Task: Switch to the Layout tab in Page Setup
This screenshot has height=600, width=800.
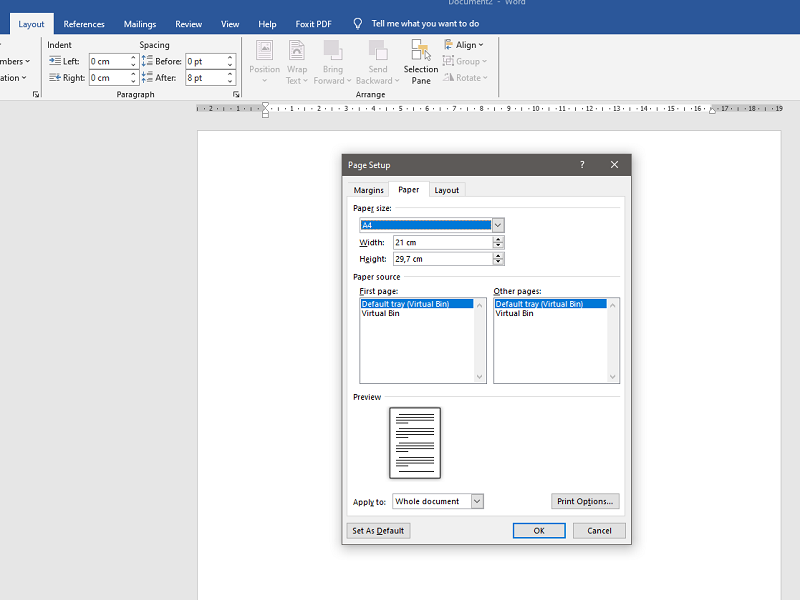Action: pyautogui.click(x=446, y=190)
